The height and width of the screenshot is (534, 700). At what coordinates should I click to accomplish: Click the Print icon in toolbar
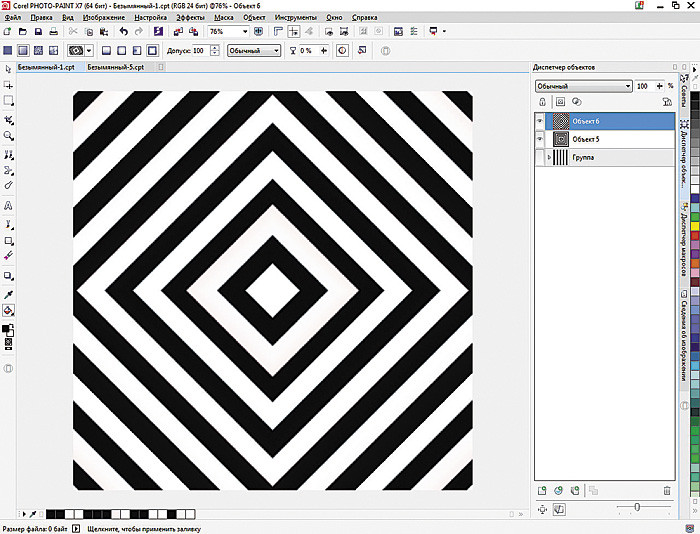(x=54, y=32)
